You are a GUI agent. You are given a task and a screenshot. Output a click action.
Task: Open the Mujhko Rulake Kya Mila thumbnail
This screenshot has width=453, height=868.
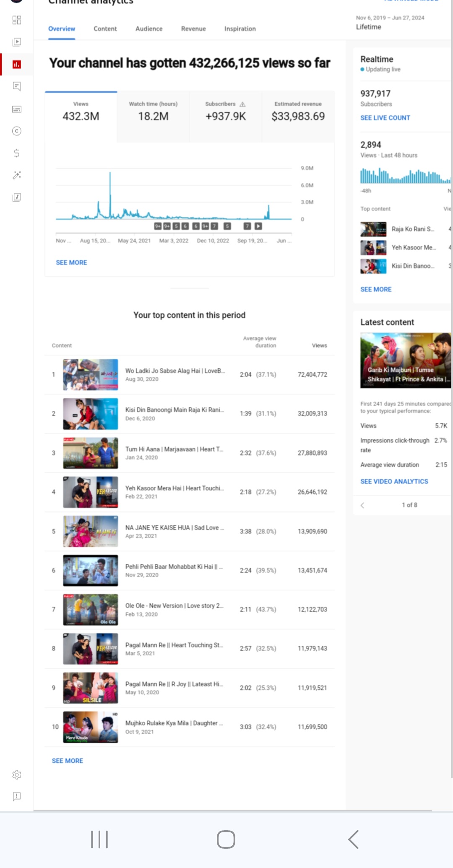[x=91, y=727]
